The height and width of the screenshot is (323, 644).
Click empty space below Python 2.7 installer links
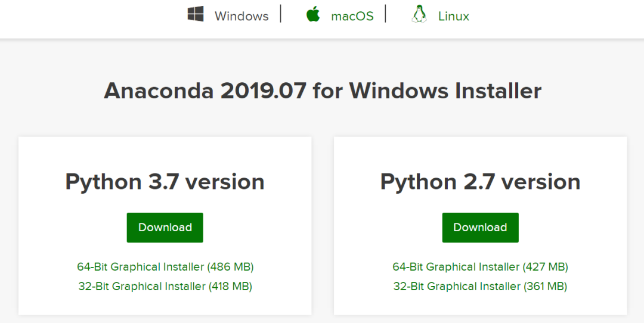coord(480,304)
